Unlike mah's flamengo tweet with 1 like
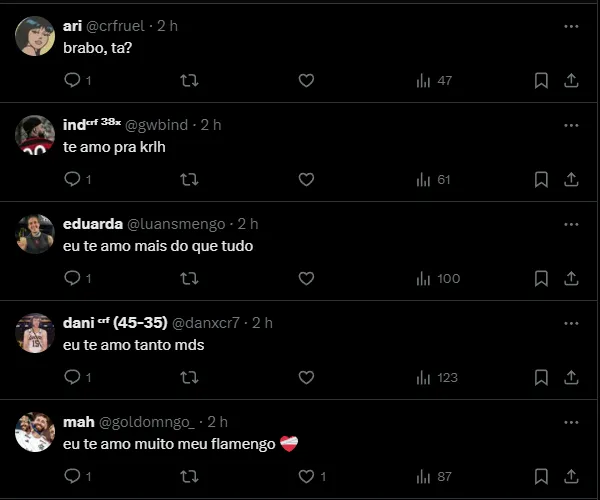This screenshot has height=500, width=600. coord(306,476)
